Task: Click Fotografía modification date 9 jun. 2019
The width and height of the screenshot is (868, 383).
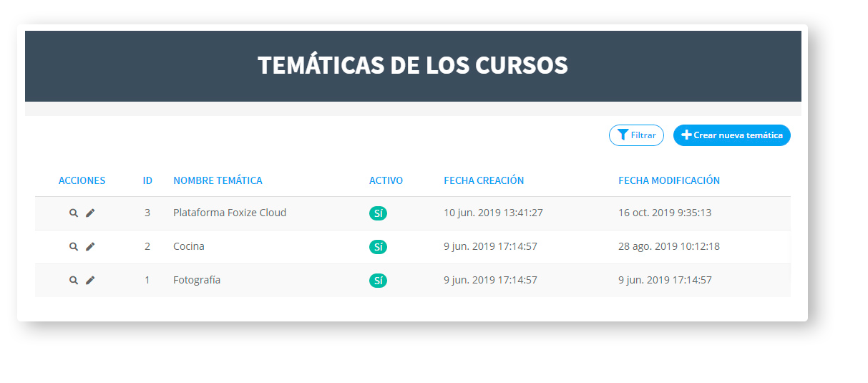Action: 665,280
